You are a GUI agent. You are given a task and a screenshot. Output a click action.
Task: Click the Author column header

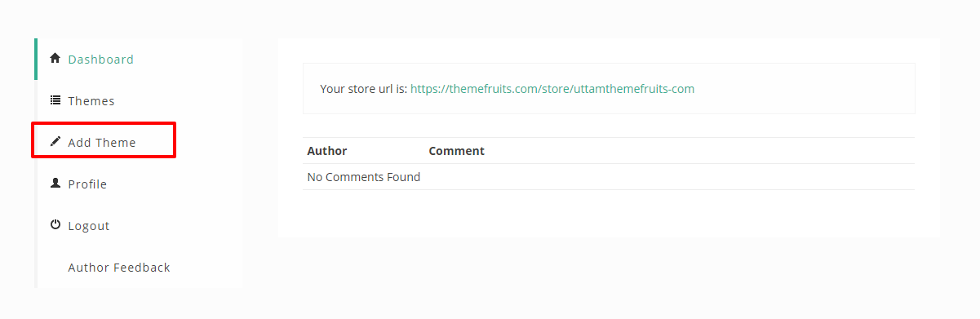pos(327,151)
